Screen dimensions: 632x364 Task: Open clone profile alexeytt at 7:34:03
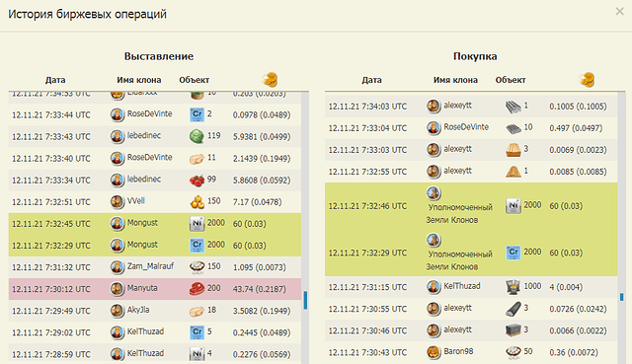pos(457,106)
